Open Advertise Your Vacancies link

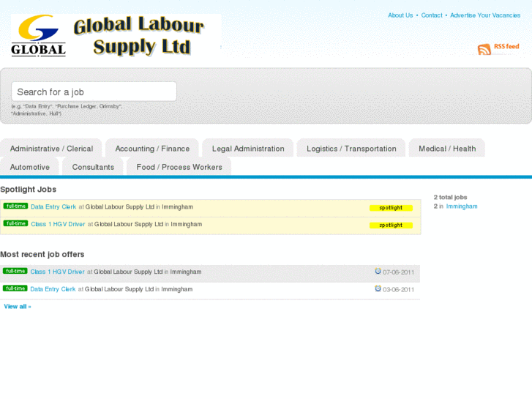(485, 15)
